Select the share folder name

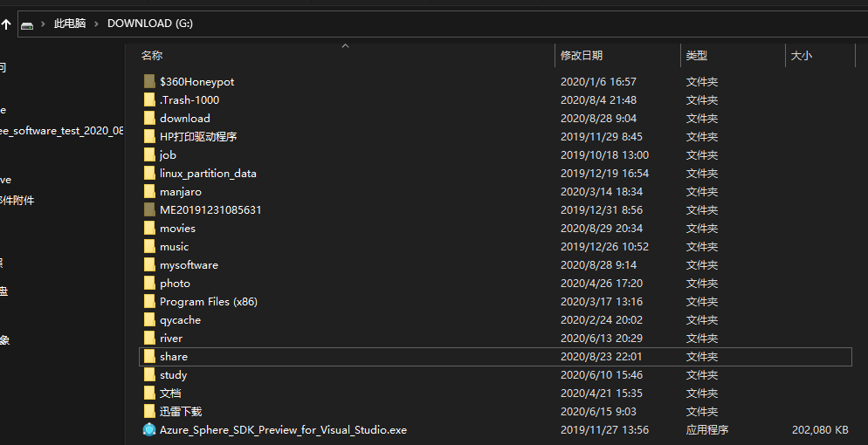click(x=174, y=357)
